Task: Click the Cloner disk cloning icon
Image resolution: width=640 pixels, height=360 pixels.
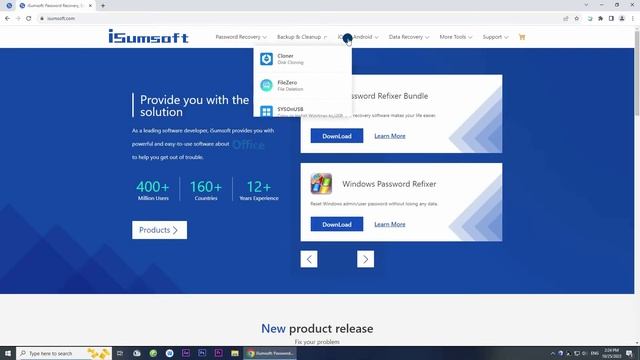Action: tap(267, 59)
